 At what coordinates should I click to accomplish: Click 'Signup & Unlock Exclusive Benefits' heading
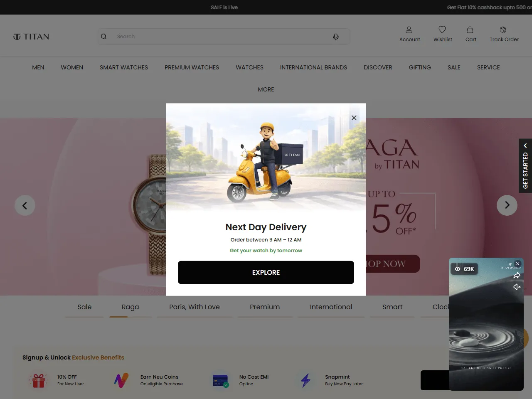coord(73,357)
